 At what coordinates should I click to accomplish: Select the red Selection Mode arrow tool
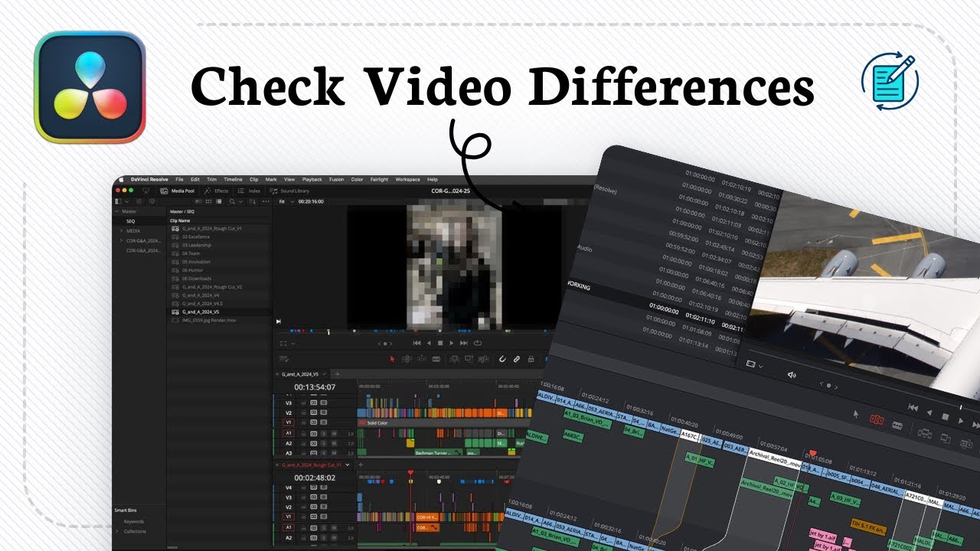point(392,359)
